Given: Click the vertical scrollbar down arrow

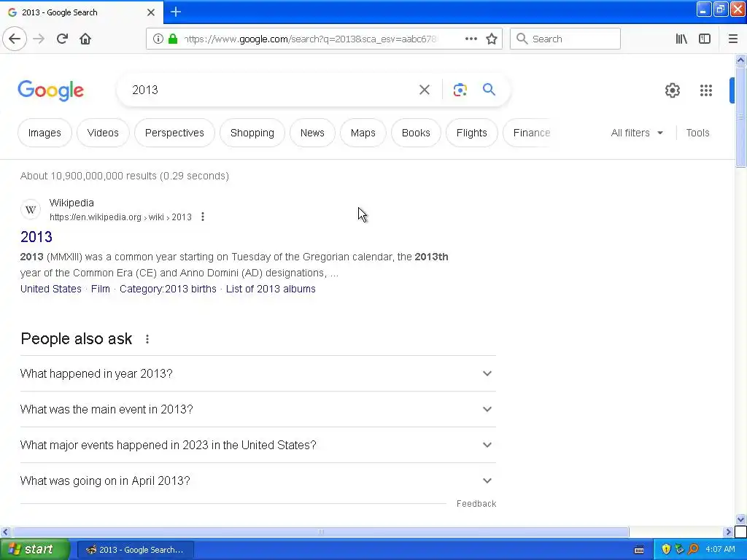Looking at the screenshot, I should pos(740,519).
